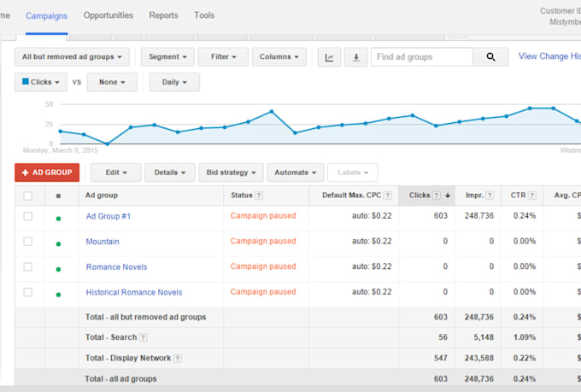The width and height of the screenshot is (581, 392).
Task: Check the box for Ad Group #1
Action: [28, 216]
